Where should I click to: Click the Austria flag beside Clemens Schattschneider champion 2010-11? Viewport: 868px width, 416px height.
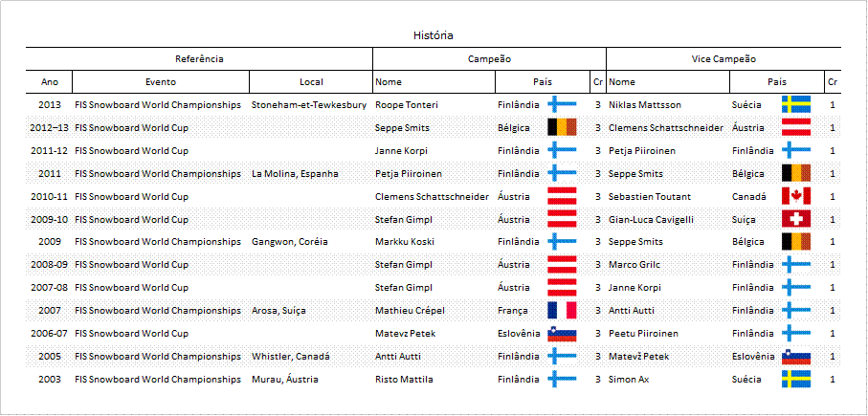pos(562,196)
